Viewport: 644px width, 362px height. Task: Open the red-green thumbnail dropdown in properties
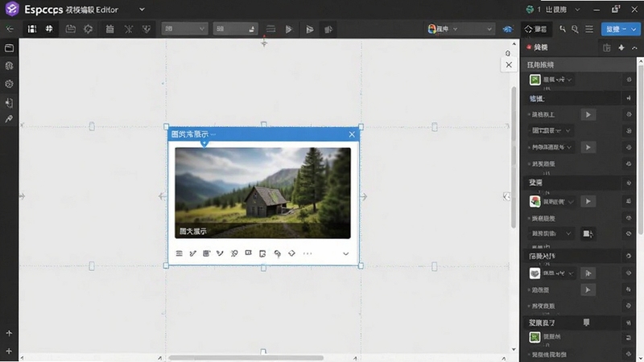pos(551,202)
